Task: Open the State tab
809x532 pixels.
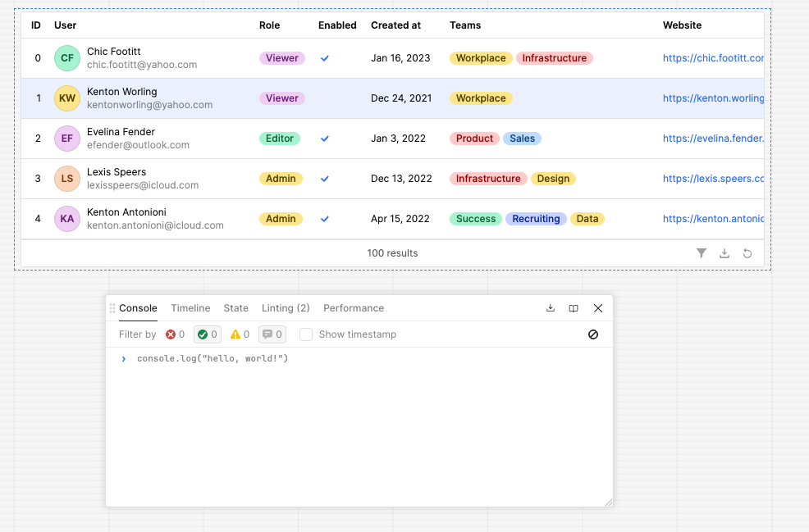Action: click(235, 308)
